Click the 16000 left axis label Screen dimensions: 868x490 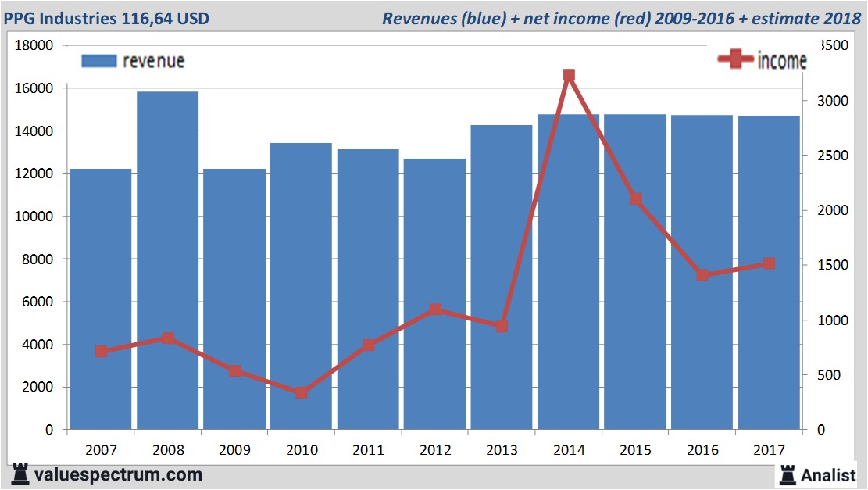click(34, 88)
